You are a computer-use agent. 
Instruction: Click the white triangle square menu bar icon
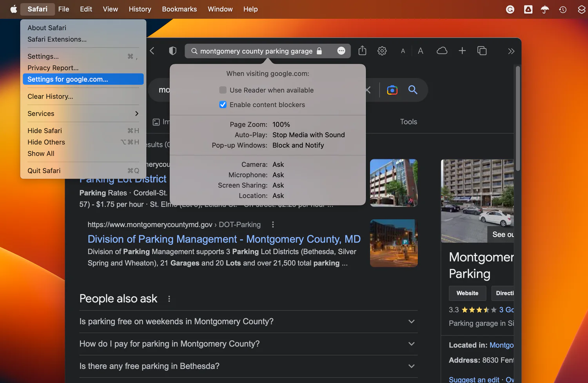pos(528,9)
